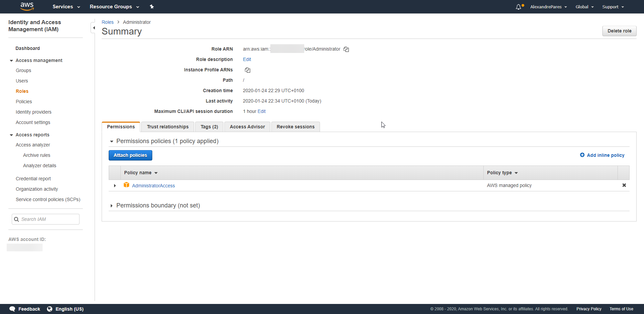The height and width of the screenshot is (314, 644).
Task: Sort by Policy name column
Action: 141,173
